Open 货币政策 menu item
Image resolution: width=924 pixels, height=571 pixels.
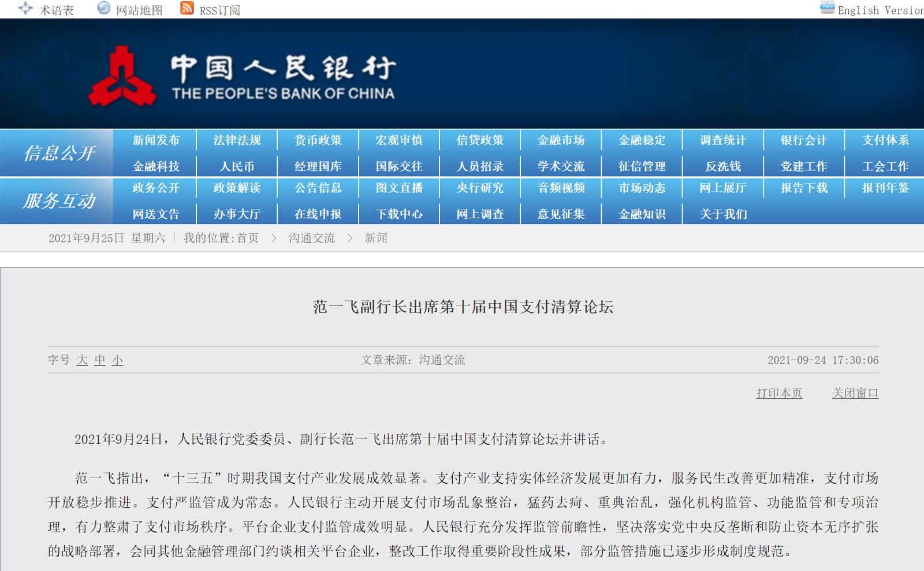(x=318, y=140)
